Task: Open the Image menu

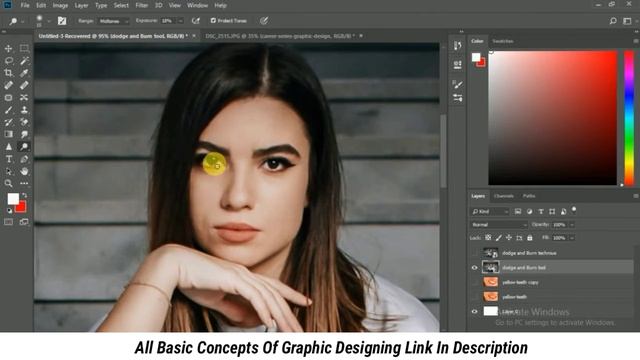Action: [60, 6]
